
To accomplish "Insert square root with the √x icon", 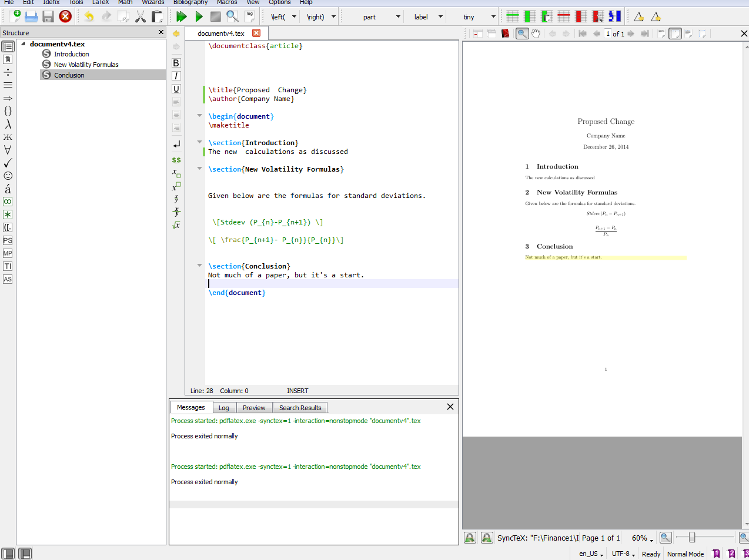I will click(176, 225).
